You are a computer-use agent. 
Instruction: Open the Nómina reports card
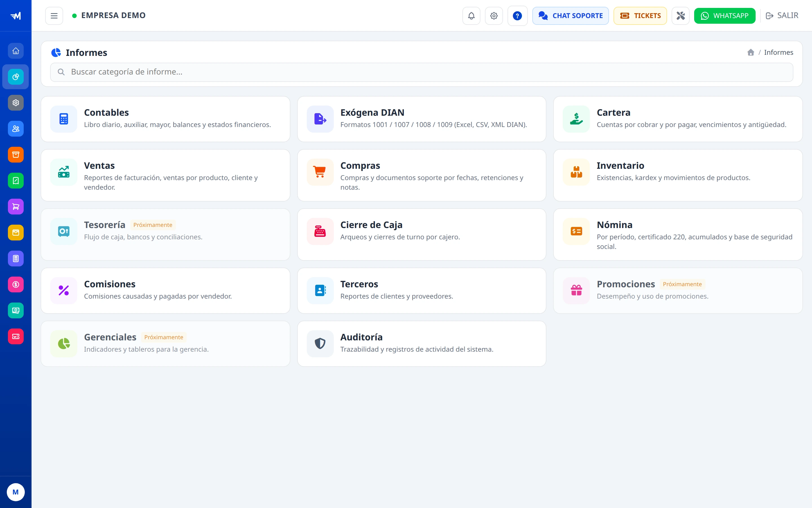click(x=678, y=235)
